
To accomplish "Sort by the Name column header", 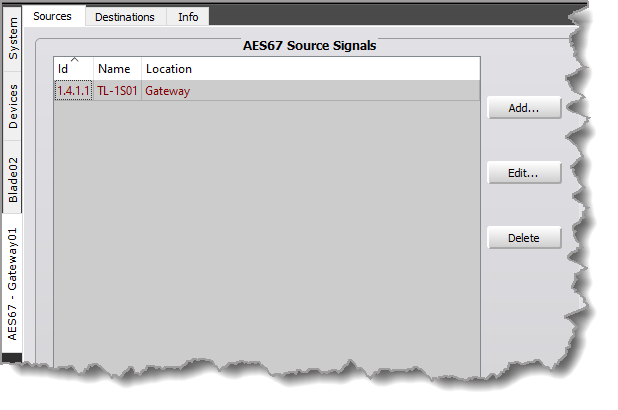I will click(114, 70).
